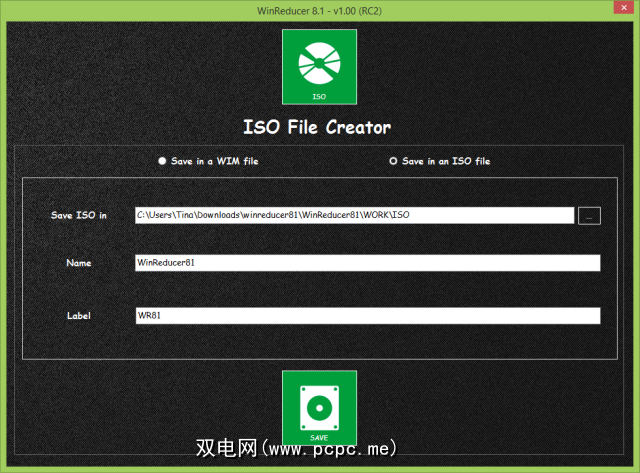The height and width of the screenshot is (473, 640).
Task: Open the browse '...' button for save path
Action: (589, 215)
